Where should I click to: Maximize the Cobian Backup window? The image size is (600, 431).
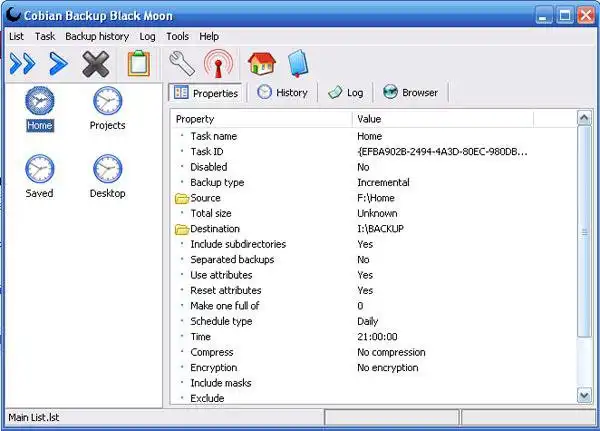(565, 15)
